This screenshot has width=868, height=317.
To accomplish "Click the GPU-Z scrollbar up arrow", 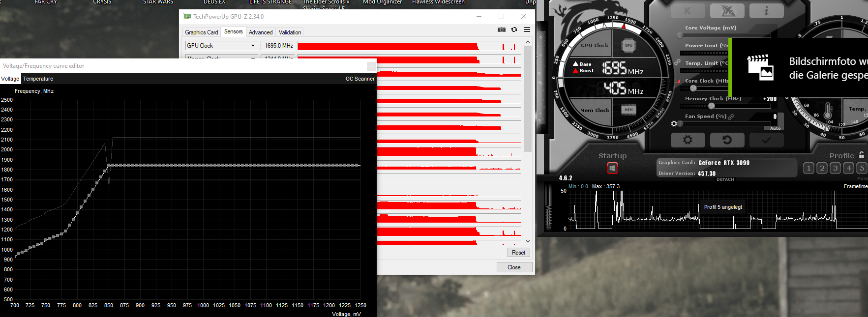I will (x=528, y=42).
